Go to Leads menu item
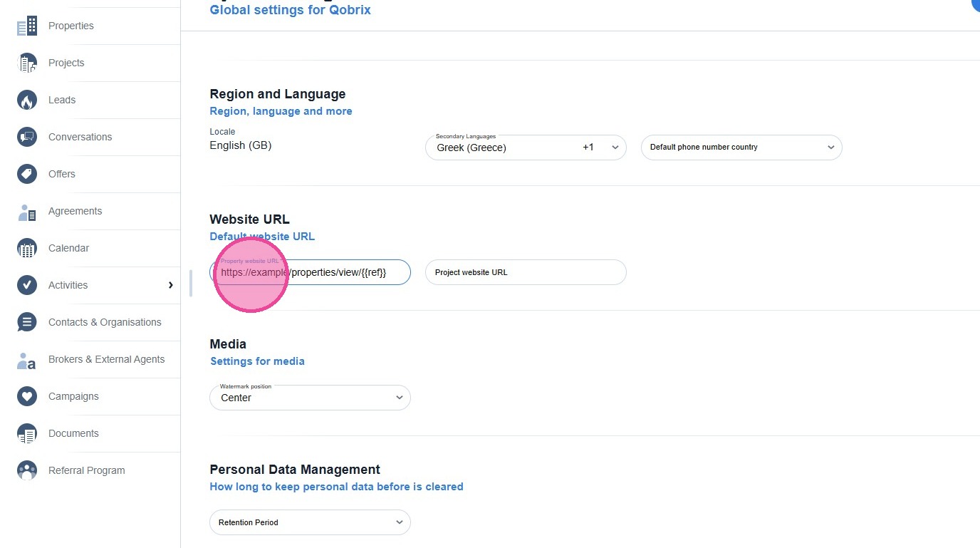Image resolution: width=980 pixels, height=548 pixels. (62, 100)
